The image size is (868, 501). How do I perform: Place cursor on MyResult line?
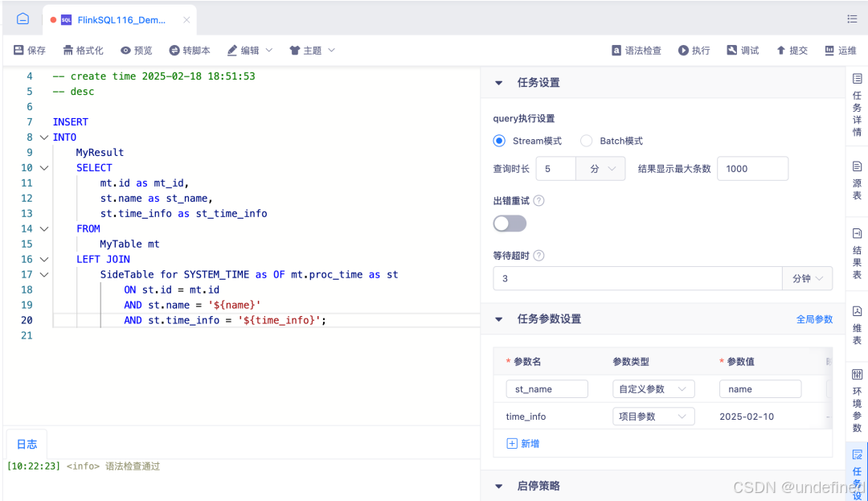click(x=100, y=152)
